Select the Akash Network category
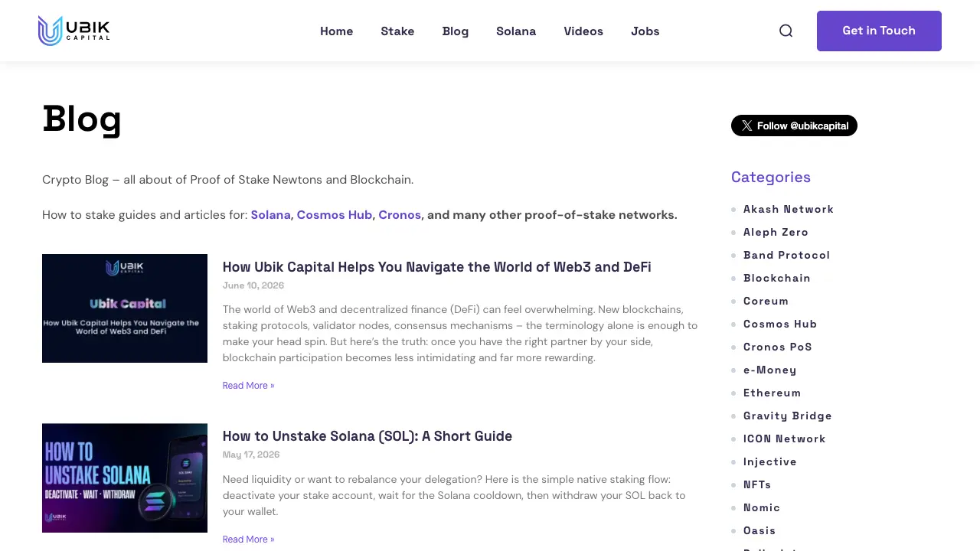 point(789,209)
